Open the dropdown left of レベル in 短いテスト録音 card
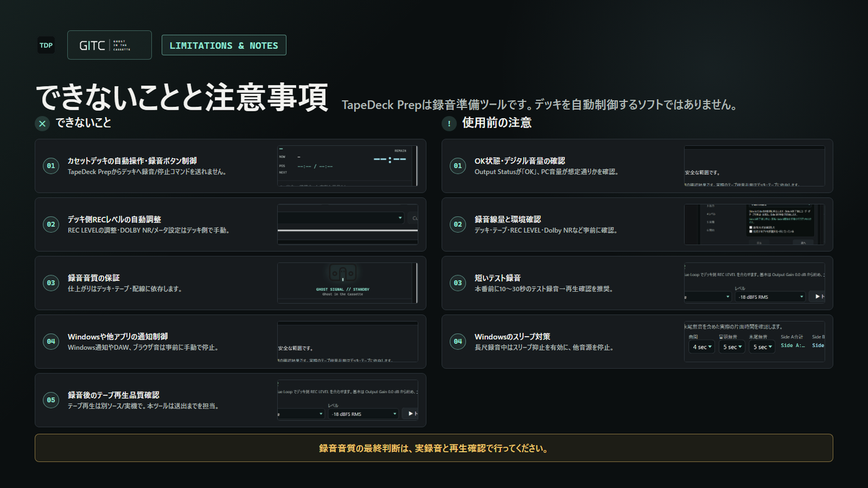Viewport: 868px width, 488px height. pyautogui.click(x=708, y=297)
